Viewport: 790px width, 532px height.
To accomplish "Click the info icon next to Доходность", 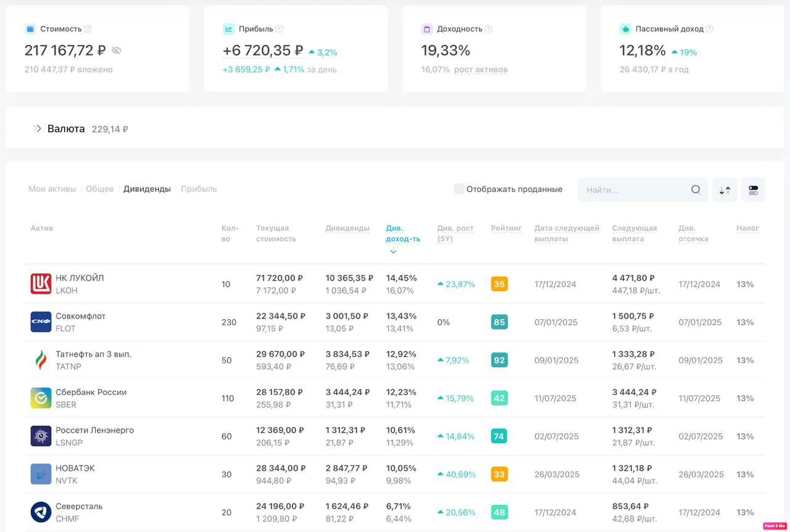I will click(488, 29).
